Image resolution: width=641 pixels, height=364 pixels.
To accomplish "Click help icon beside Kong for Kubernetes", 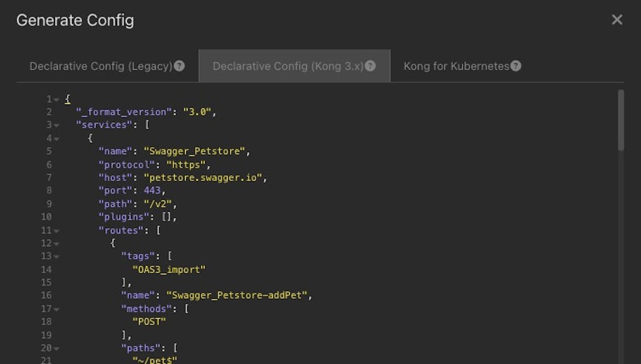I will [x=516, y=66].
